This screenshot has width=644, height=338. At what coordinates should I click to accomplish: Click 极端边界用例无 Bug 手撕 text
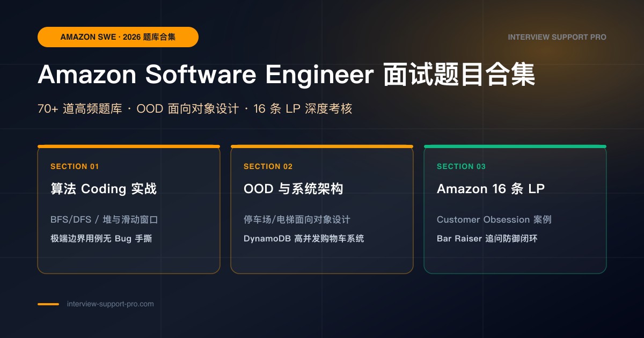click(x=101, y=238)
